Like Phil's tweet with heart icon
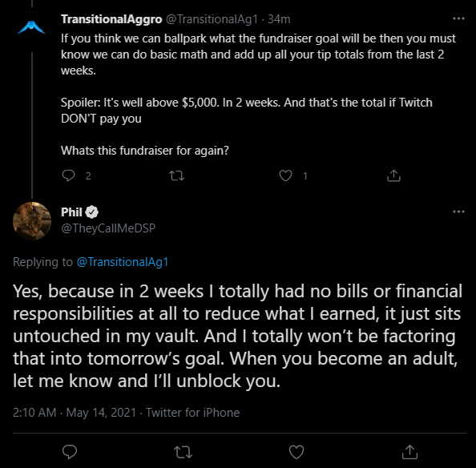 tap(296, 452)
